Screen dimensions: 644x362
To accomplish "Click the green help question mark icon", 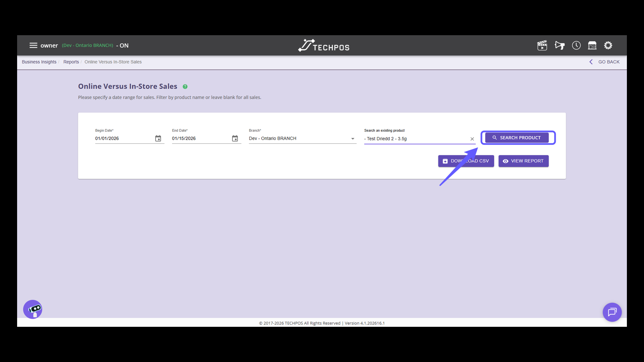I will (x=185, y=86).
